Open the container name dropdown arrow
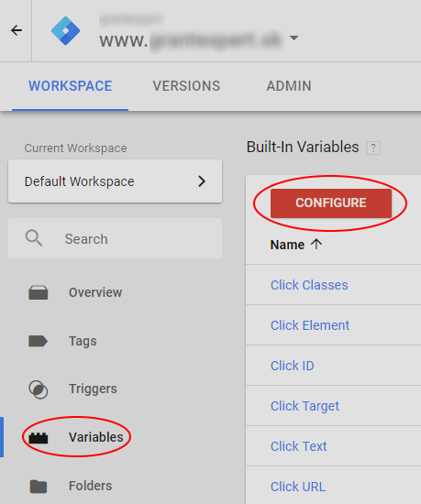421x504 pixels. [294, 38]
